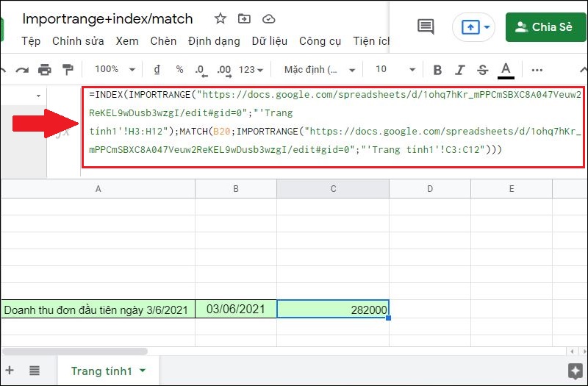The width and height of the screenshot is (588, 386).
Task: Toggle strikethrough formatting
Action: point(483,70)
